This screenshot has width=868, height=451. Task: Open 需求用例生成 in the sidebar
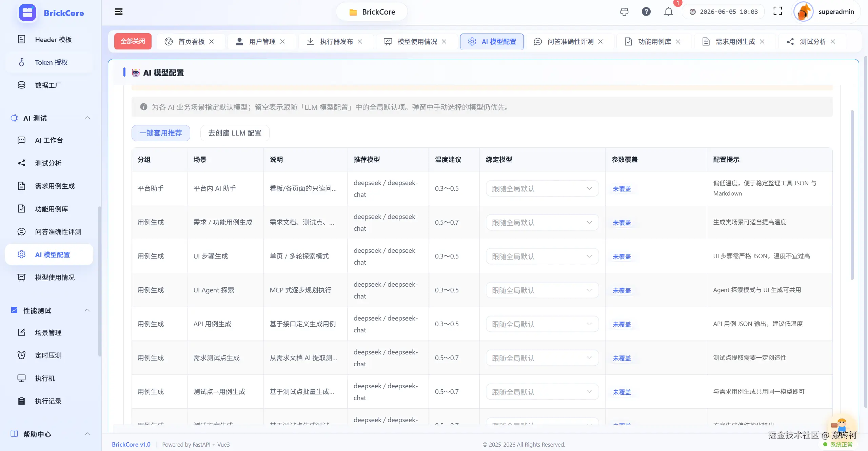pos(49,186)
